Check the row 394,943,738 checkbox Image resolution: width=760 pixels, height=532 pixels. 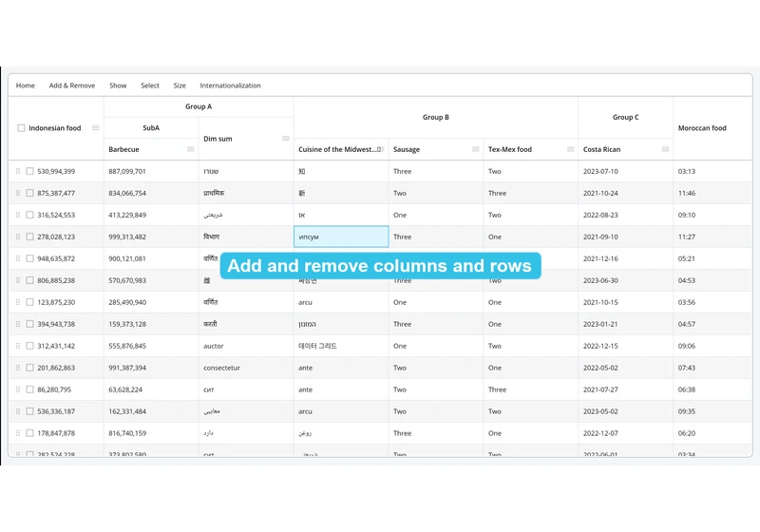click(30, 324)
